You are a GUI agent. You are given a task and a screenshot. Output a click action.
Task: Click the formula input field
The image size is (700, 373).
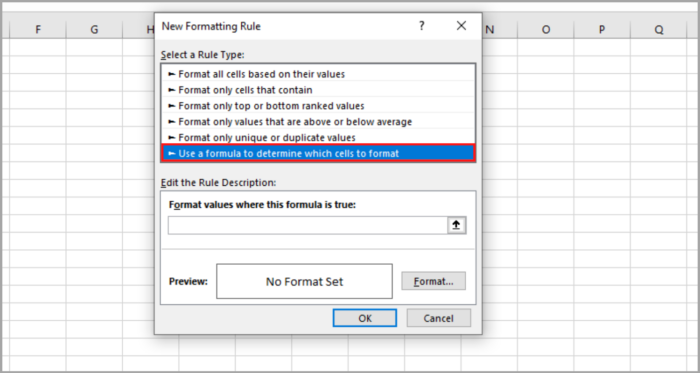tap(308, 225)
